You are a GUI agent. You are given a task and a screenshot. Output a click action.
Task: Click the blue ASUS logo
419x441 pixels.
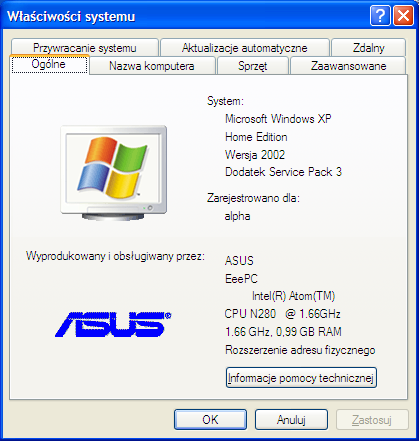coord(113,324)
